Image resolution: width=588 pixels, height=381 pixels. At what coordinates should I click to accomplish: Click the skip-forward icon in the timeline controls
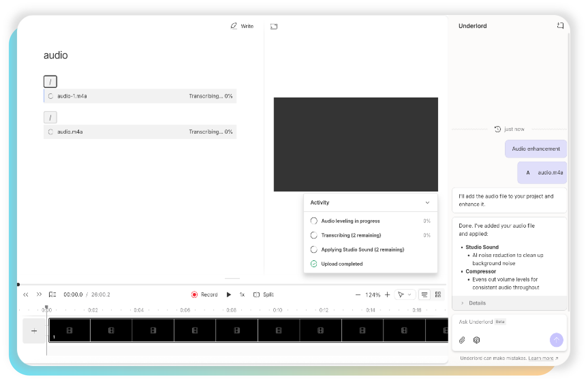[39, 294]
